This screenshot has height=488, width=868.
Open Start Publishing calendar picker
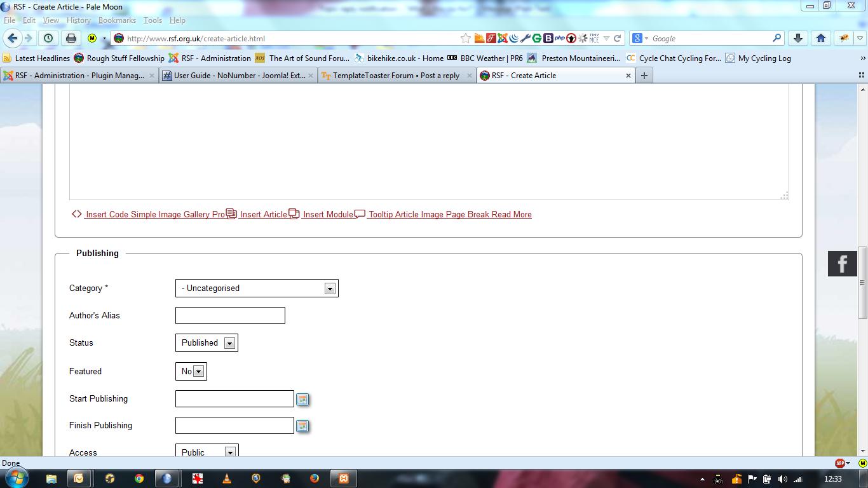[x=302, y=399]
